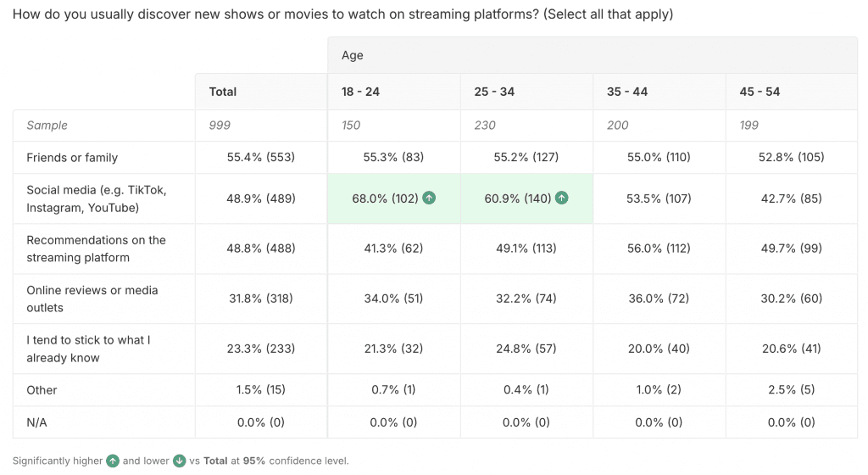Click the green up arrow in the legend

[x=113, y=461]
